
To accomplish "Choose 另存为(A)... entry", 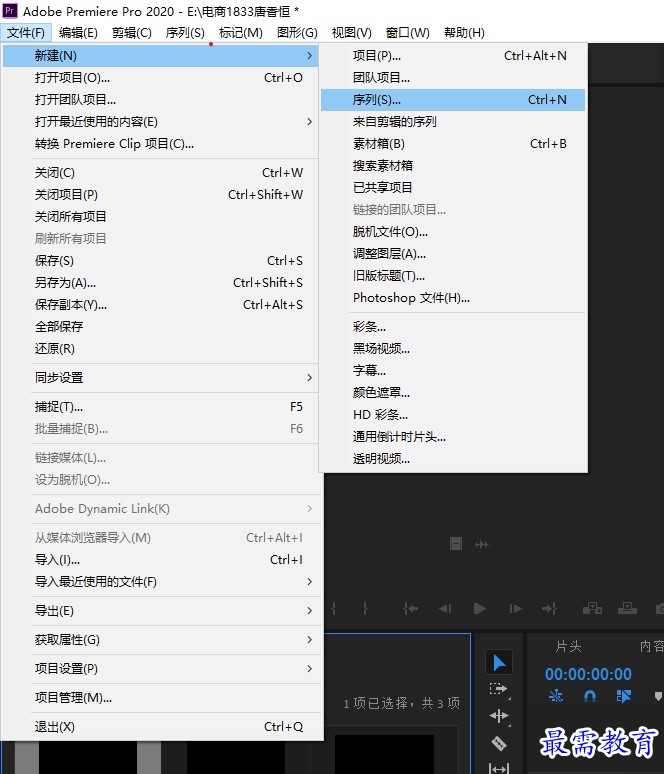I will click(x=160, y=282).
